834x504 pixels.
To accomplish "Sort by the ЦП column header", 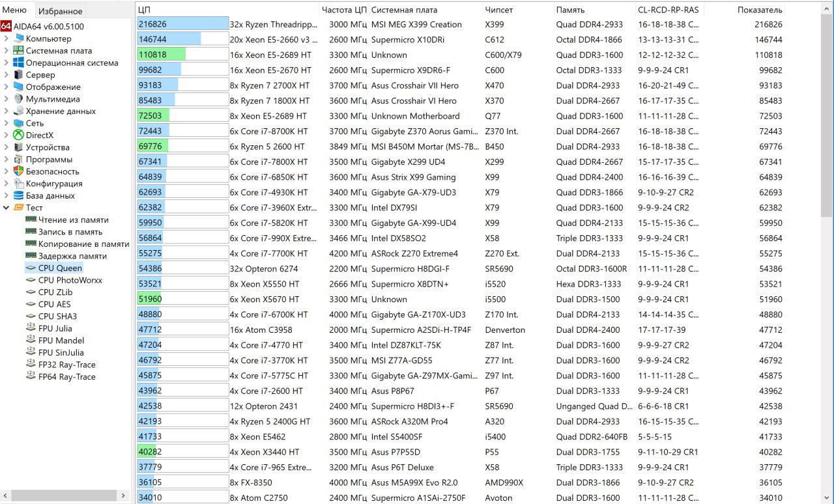I will [x=227, y=10].
